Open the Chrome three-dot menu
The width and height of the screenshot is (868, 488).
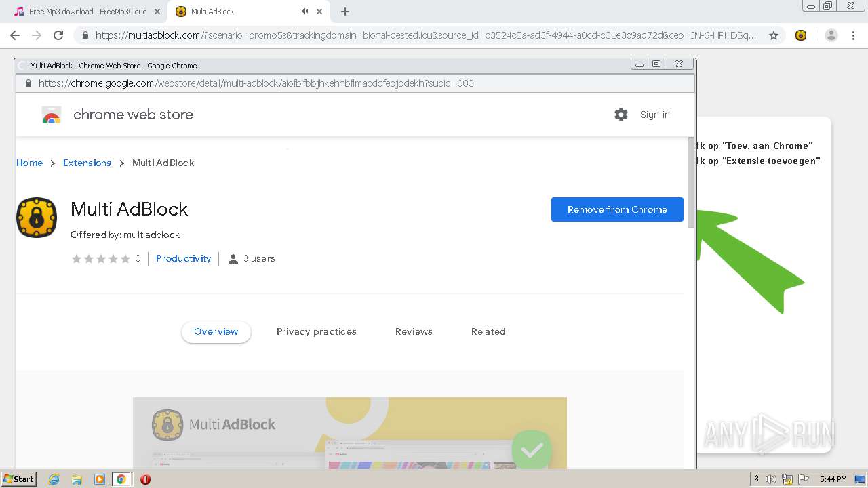[x=854, y=35]
